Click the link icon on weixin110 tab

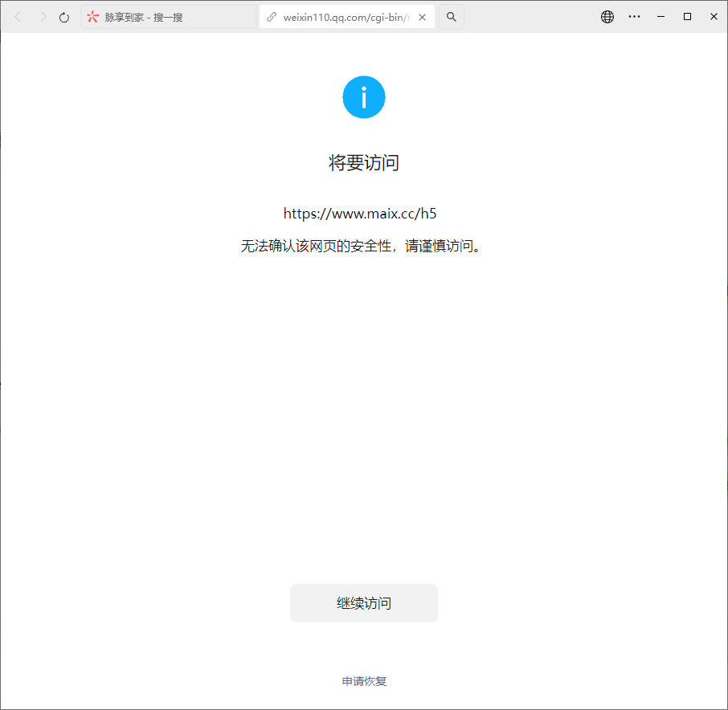pyautogui.click(x=272, y=17)
